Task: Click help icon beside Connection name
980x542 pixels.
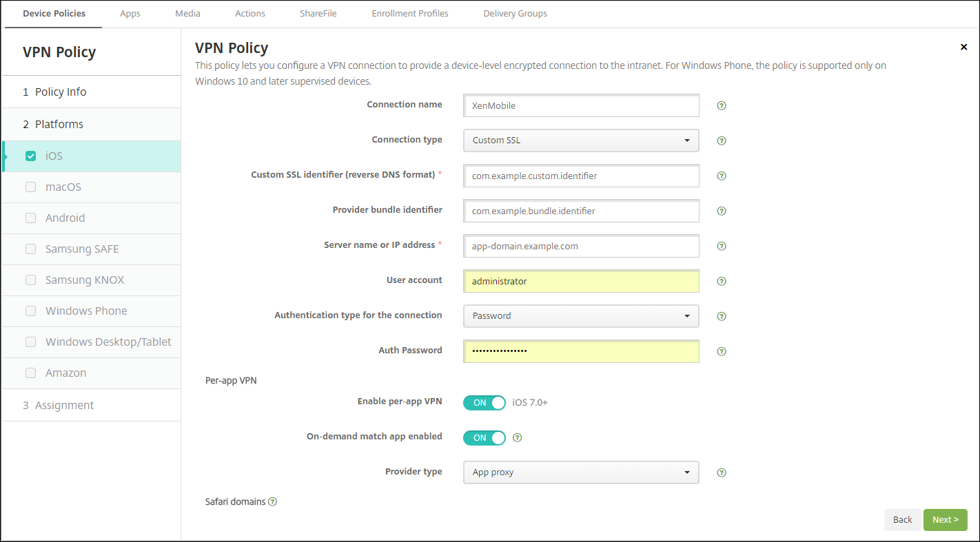Action: (x=722, y=106)
